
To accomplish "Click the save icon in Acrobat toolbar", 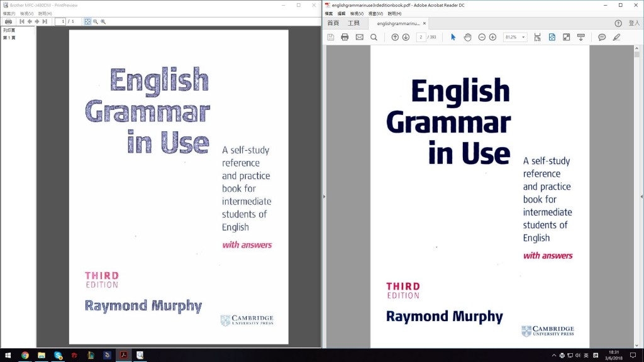I will point(331,37).
